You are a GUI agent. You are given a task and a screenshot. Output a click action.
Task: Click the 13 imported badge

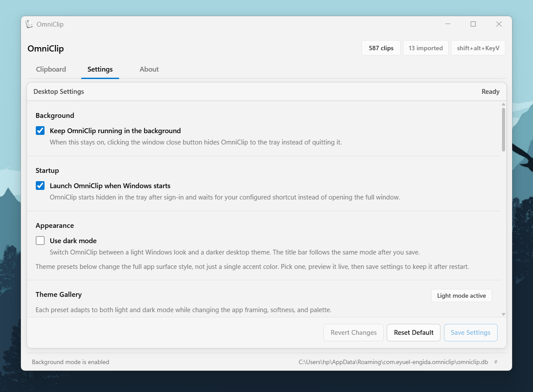[426, 48]
